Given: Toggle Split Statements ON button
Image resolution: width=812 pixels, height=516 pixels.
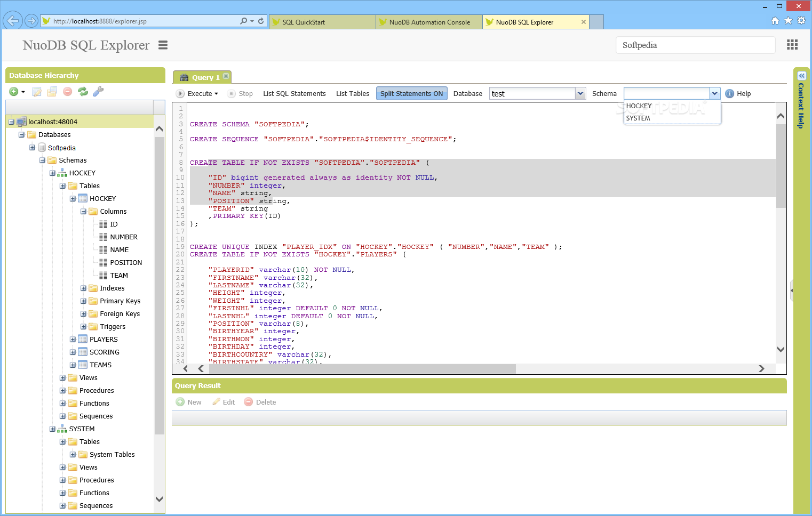Looking at the screenshot, I should 411,94.
